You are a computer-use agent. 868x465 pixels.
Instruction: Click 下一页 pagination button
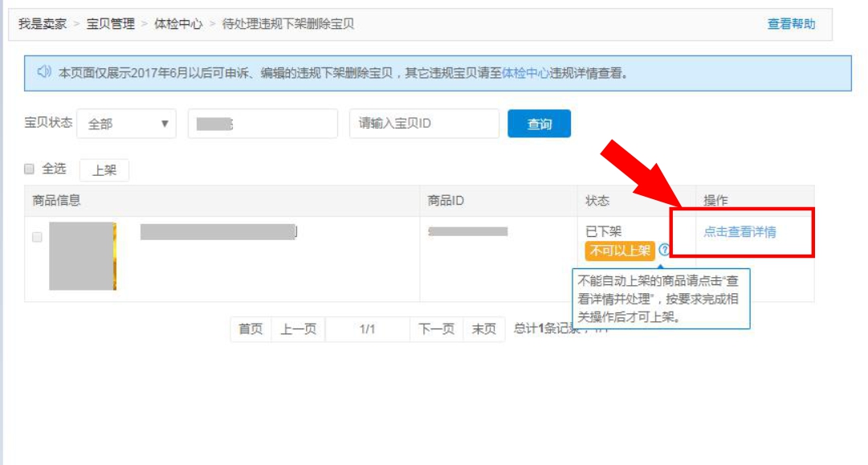click(436, 329)
